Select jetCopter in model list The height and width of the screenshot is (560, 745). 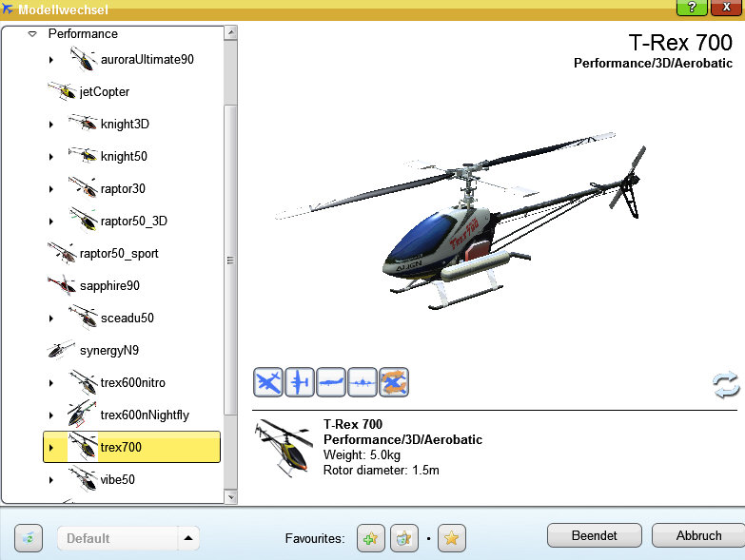click(x=105, y=92)
